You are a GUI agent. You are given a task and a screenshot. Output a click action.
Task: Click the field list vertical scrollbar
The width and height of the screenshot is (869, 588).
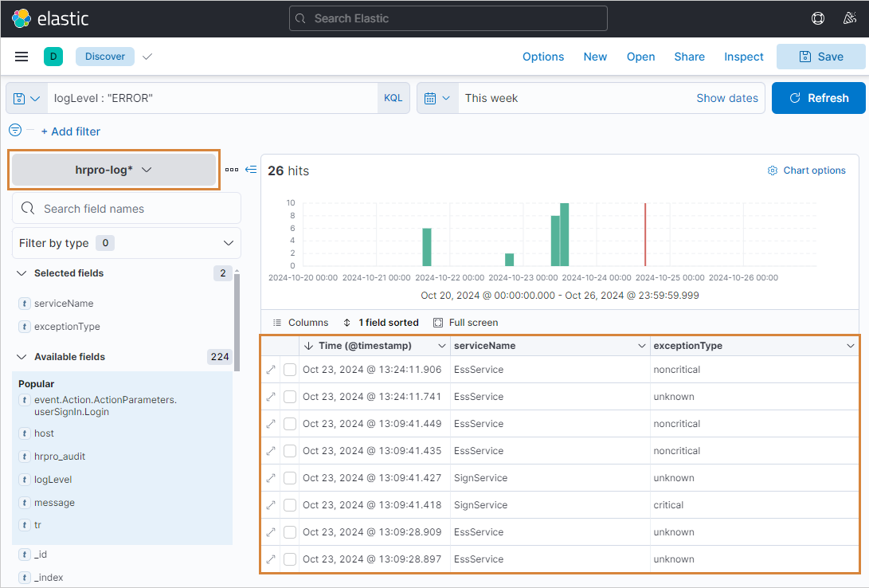tap(237, 321)
